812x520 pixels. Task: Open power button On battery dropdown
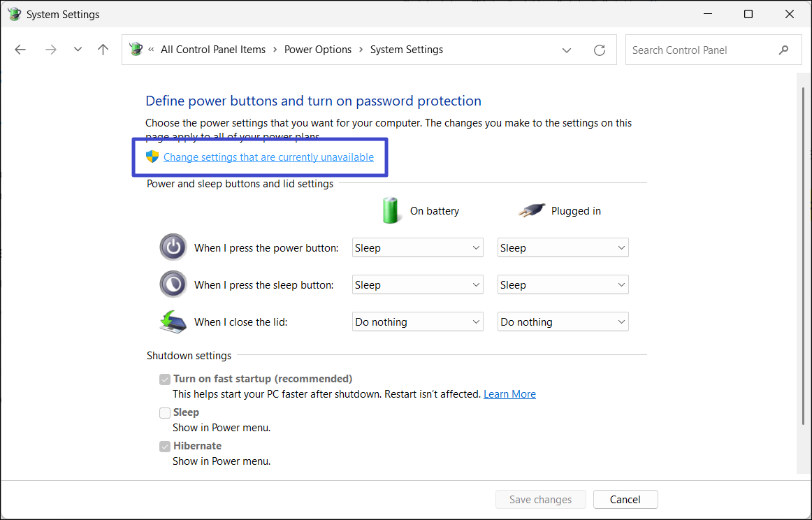point(418,248)
